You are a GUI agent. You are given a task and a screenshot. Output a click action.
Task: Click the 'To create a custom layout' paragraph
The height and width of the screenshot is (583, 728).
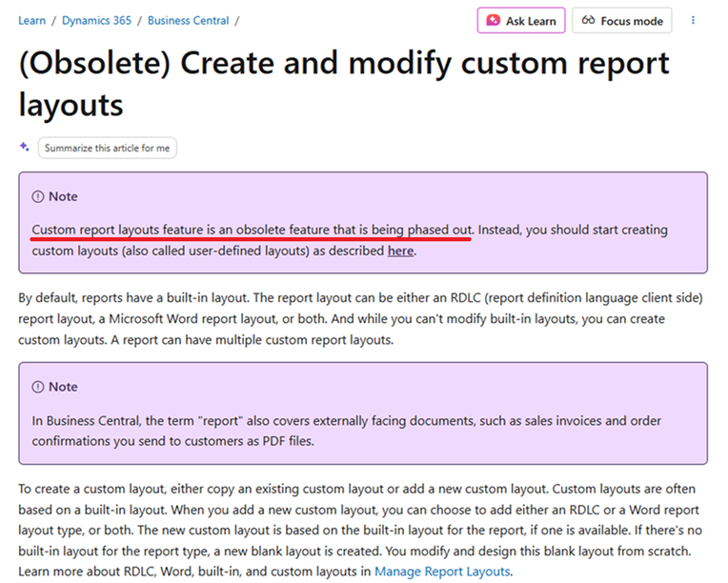pyautogui.click(x=360, y=530)
